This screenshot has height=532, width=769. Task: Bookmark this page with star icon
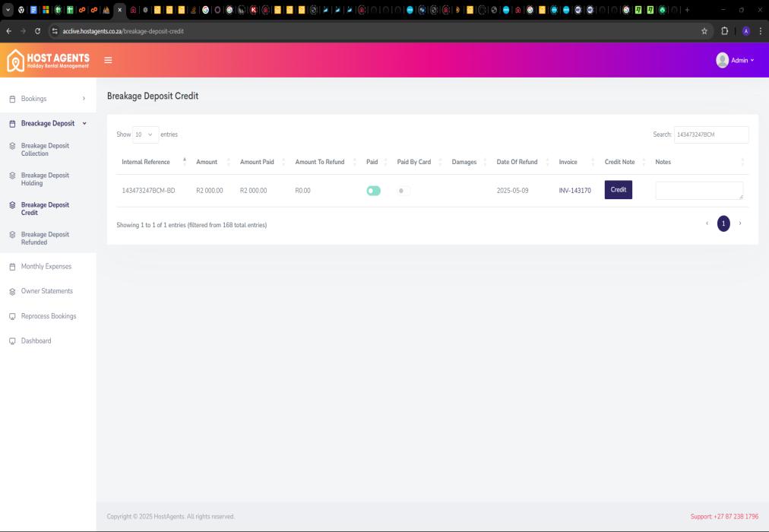click(x=704, y=31)
